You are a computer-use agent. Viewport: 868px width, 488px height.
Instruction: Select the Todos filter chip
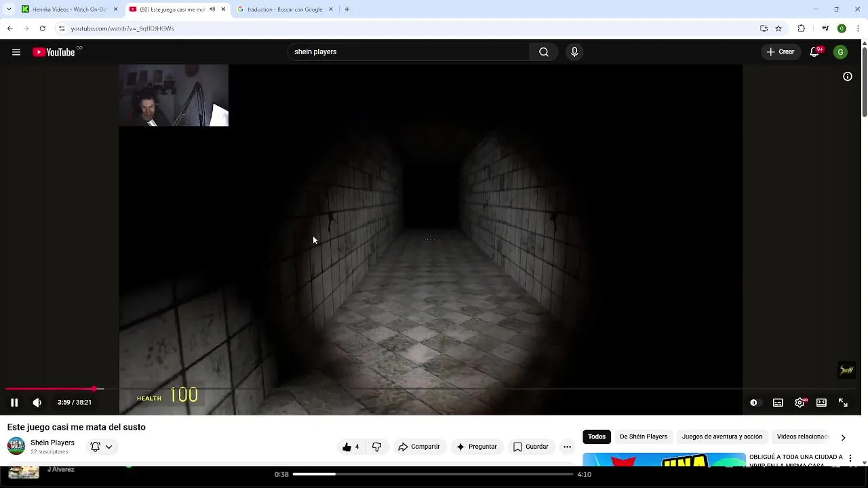(597, 437)
